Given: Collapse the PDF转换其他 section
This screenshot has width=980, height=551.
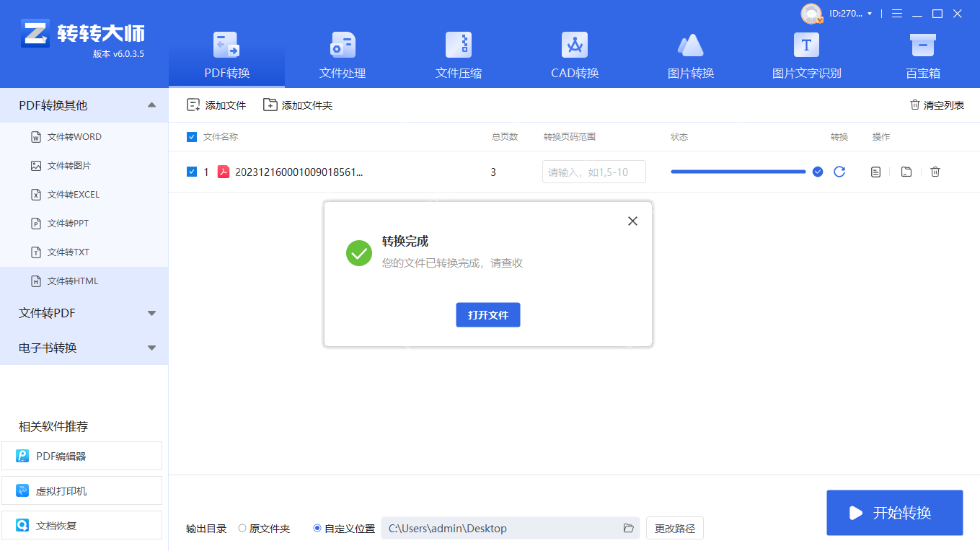Looking at the screenshot, I should 152,105.
